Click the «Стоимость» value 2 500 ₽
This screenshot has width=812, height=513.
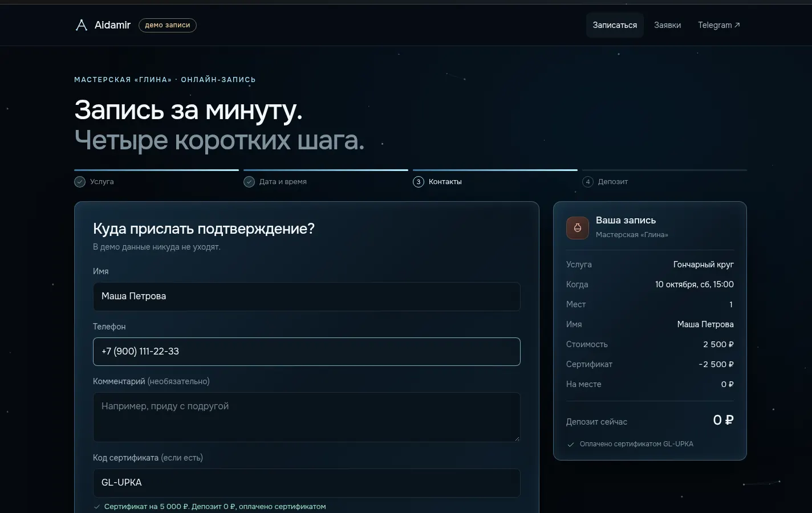point(718,344)
